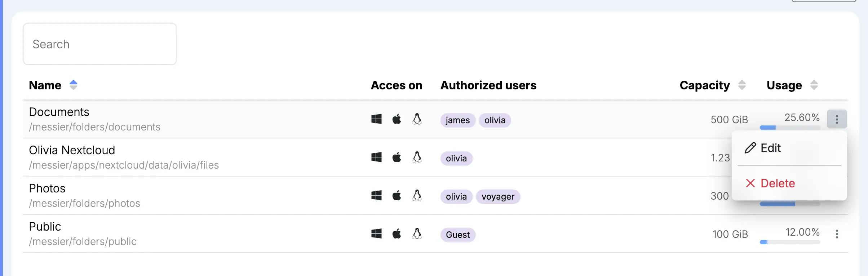The height and width of the screenshot is (276, 868).
Task: Click the Windows icon in Olivia Nextcloud row
Action: pyautogui.click(x=376, y=157)
